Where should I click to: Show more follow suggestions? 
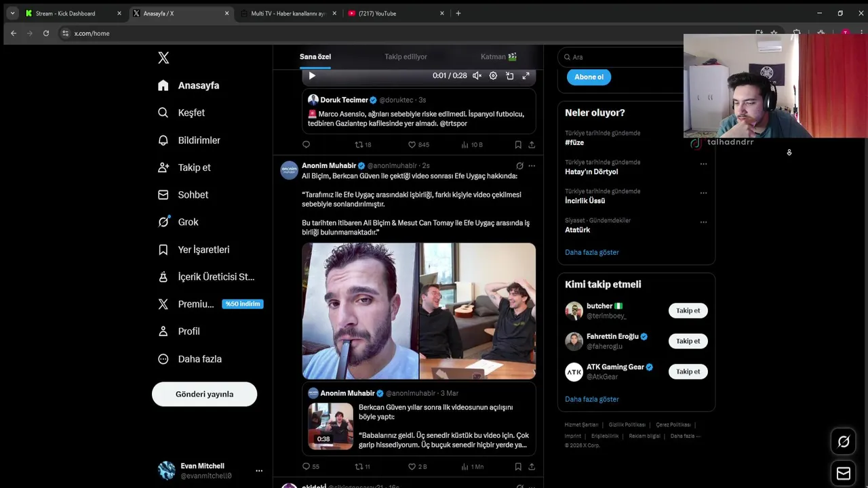pyautogui.click(x=592, y=399)
